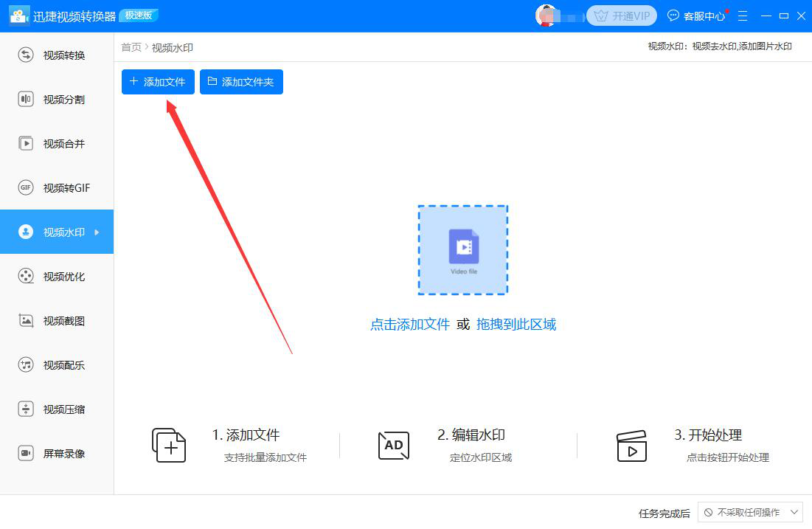The height and width of the screenshot is (529, 812).
Task: Click the 极速版 badge
Action: (139, 15)
